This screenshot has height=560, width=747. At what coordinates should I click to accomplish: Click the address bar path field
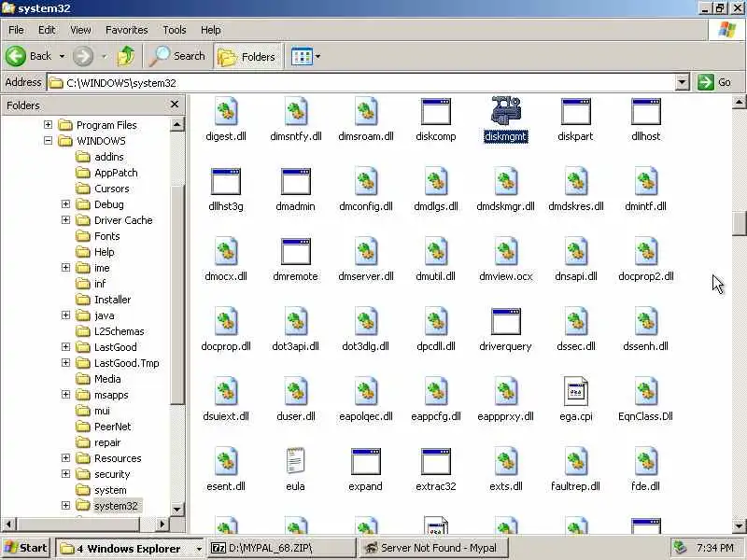(x=361, y=82)
